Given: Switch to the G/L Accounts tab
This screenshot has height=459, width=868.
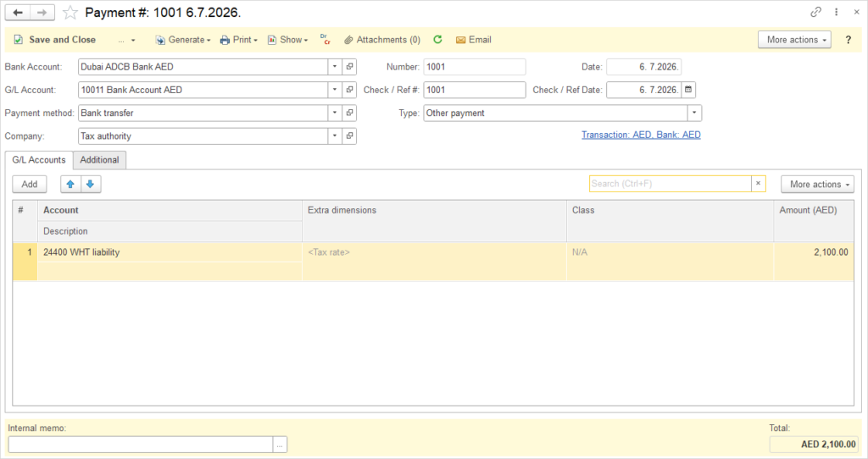Looking at the screenshot, I should 39,160.
